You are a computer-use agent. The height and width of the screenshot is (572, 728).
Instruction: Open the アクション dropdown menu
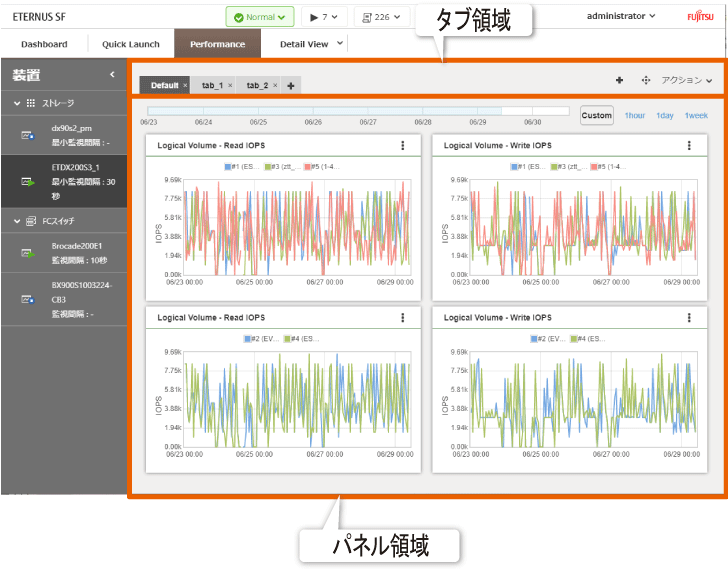point(687,80)
